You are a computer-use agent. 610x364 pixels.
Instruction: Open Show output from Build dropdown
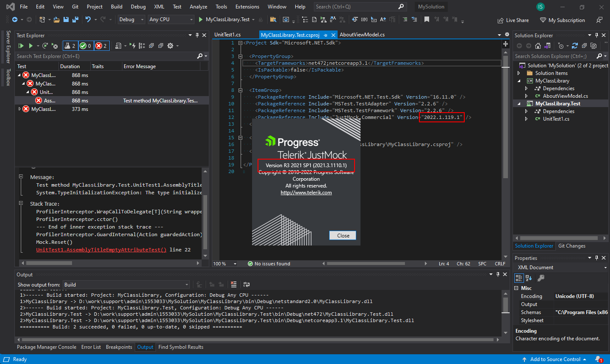coord(127,284)
